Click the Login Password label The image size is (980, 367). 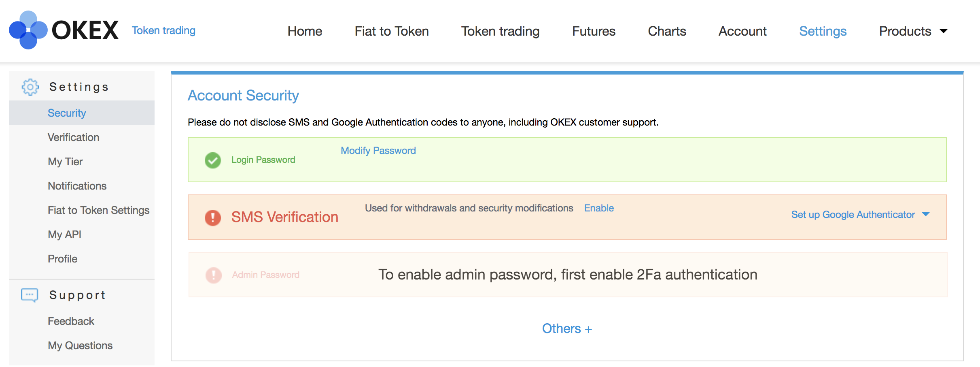click(263, 160)
